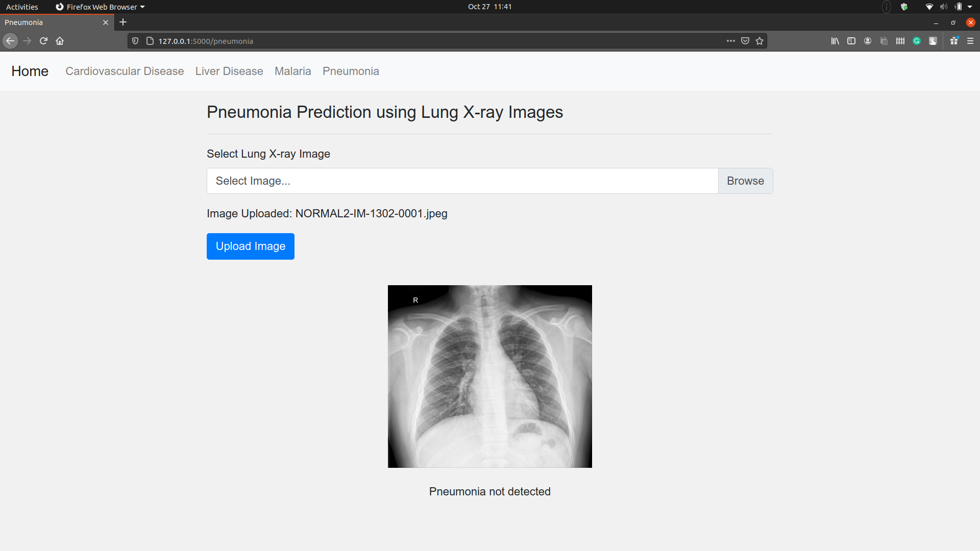Click the uploaded lung X-ray thumbnail
Viewport: 980px width, 551px height.
(x=490, y=376)
